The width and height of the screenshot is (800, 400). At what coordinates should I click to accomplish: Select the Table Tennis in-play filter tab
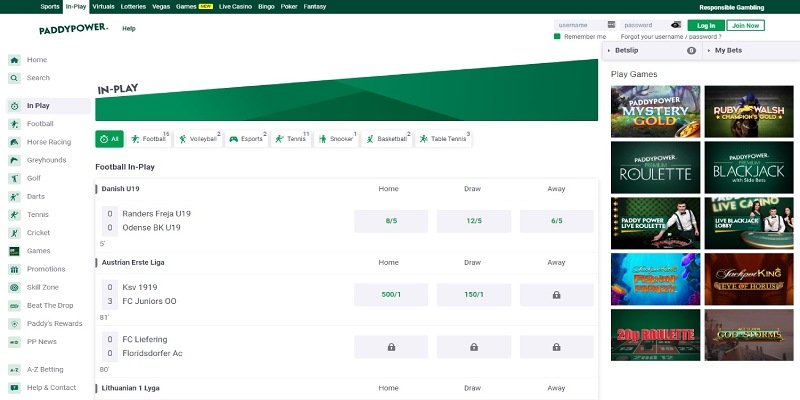pyautogui.click(x=443, y=139)
